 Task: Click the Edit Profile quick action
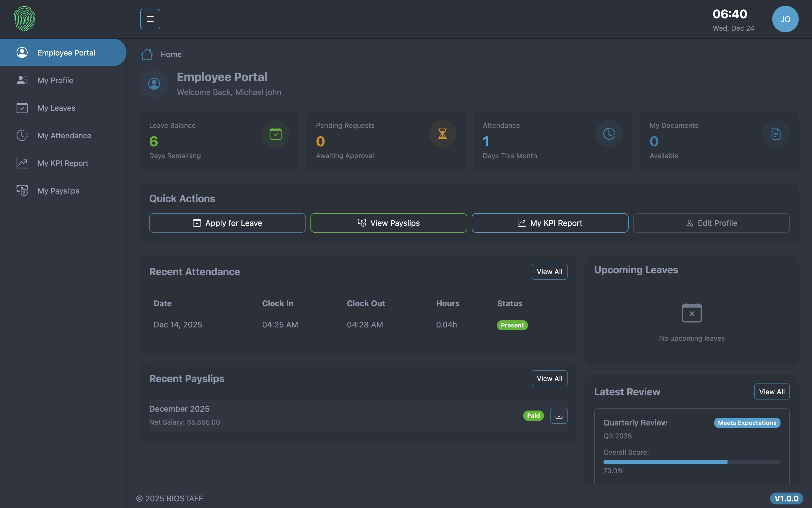coord(711,223)
